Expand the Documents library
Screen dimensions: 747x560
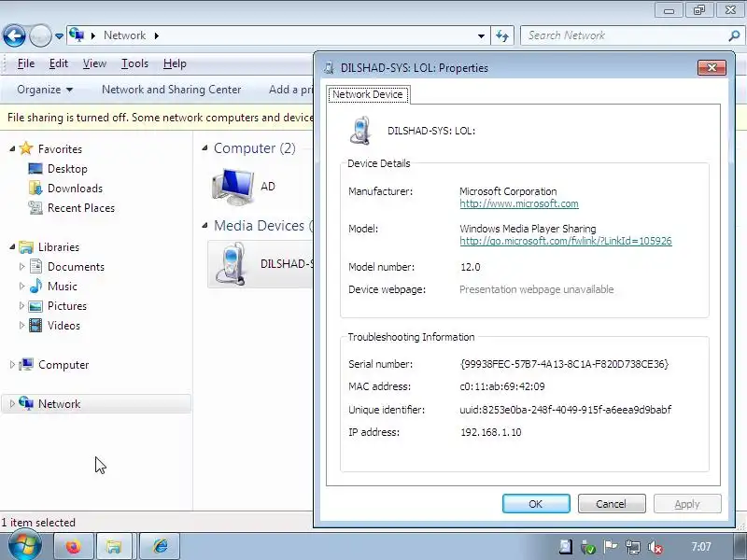click(x=21, y=267)
